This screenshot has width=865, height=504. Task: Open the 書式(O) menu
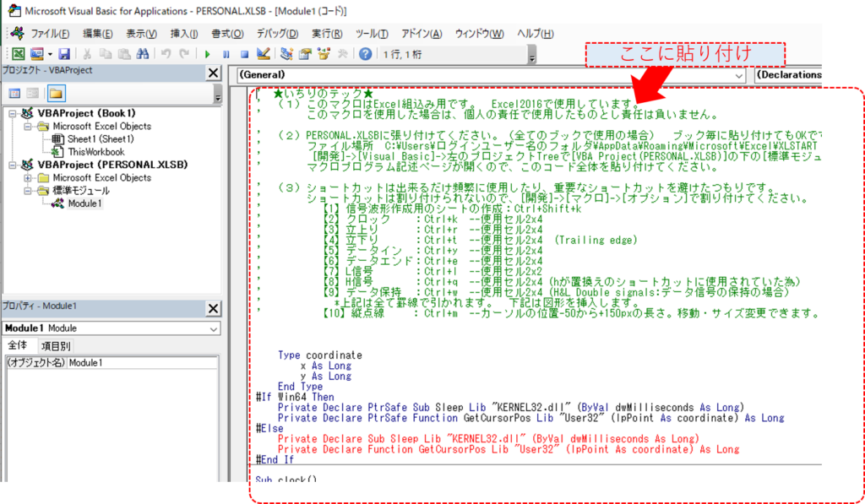[227, 34]
